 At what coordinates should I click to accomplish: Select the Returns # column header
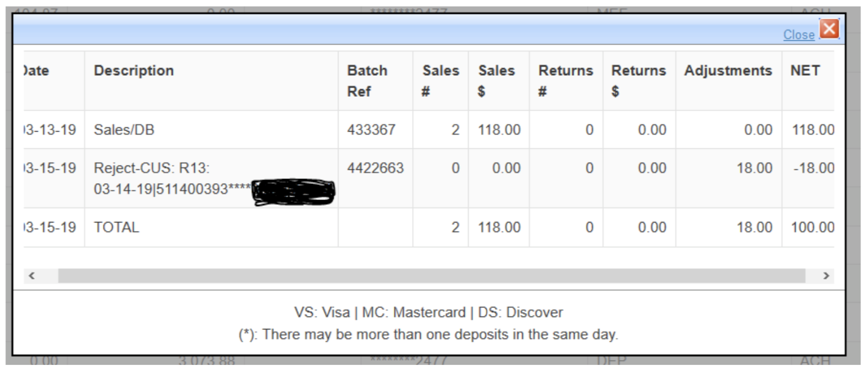[x=566, y=81]
